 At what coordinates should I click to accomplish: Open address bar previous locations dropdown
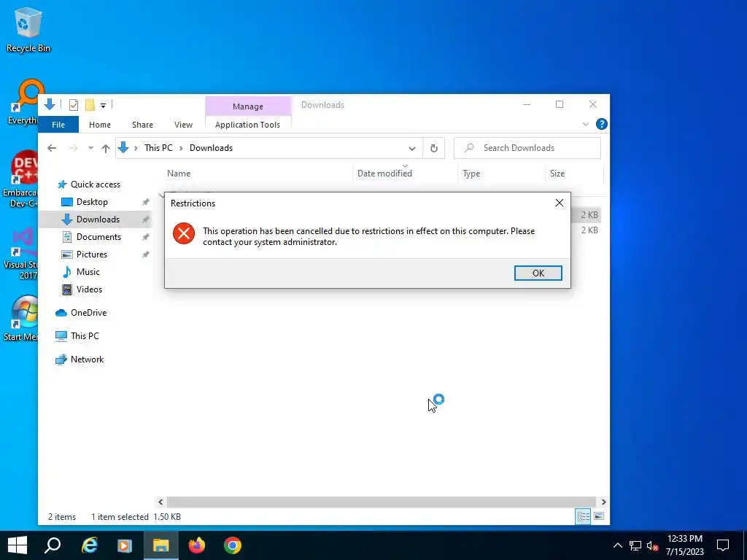pyautogui.click(x=412, y=148)
